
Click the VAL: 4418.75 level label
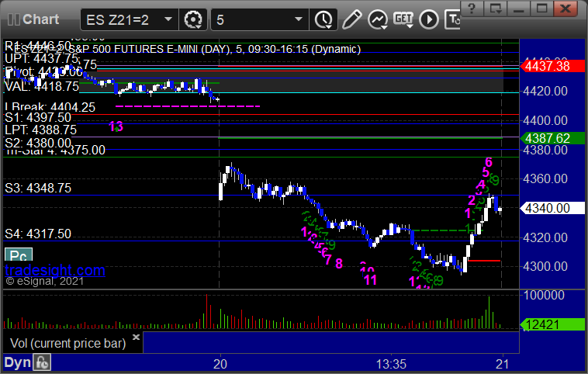point(42,86)
